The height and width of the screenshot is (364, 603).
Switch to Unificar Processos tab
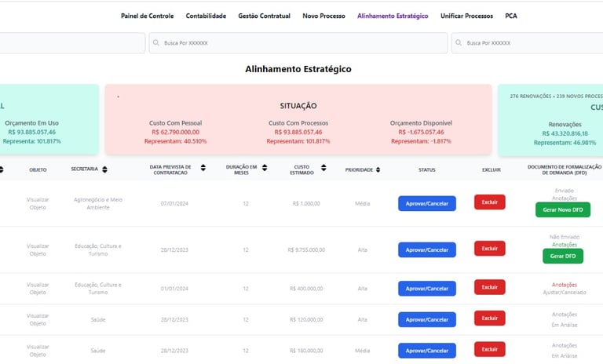(x=466, y=16)
